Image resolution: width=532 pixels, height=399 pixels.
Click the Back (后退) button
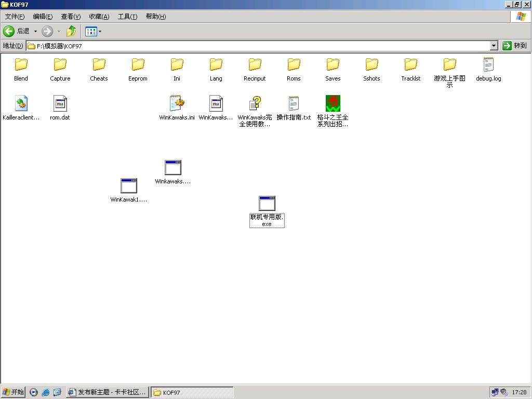16,31
